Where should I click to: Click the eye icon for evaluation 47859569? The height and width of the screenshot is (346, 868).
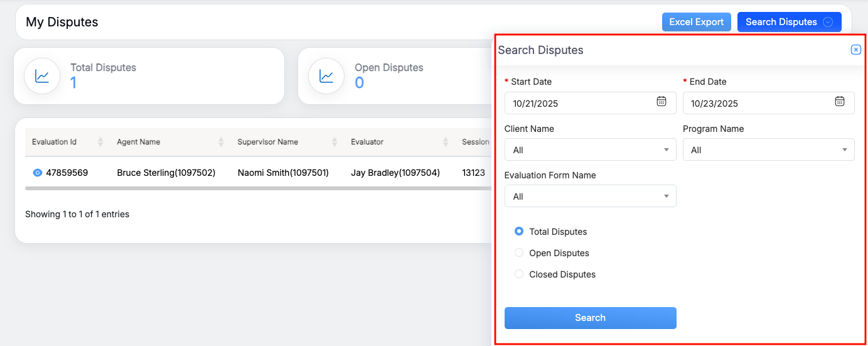click(x=37, y=173)
